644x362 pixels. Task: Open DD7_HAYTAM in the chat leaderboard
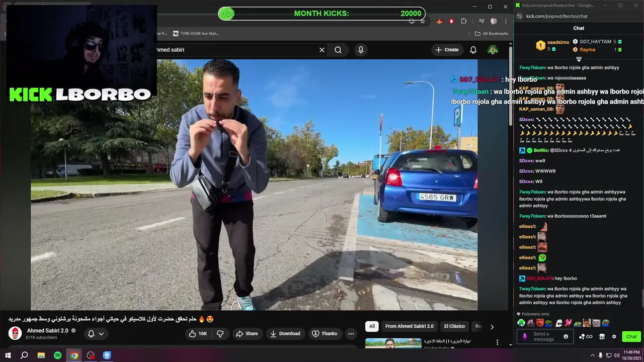click(595, 42)
